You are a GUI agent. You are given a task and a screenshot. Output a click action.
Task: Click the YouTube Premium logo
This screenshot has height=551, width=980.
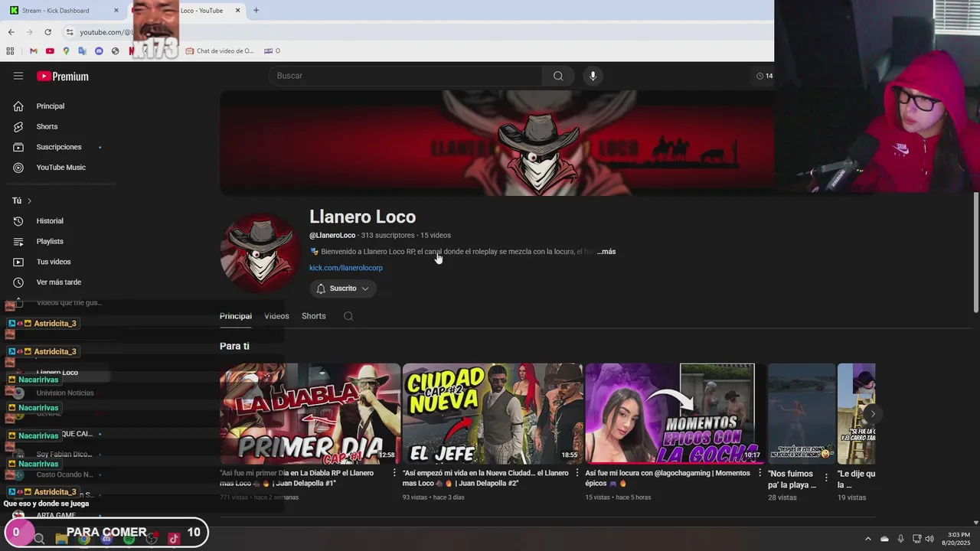63,77
